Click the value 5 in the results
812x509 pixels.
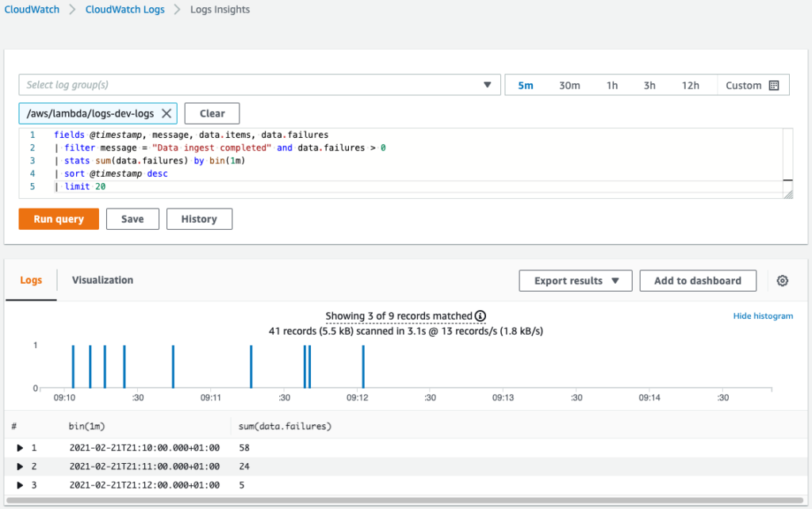(242, 485)
